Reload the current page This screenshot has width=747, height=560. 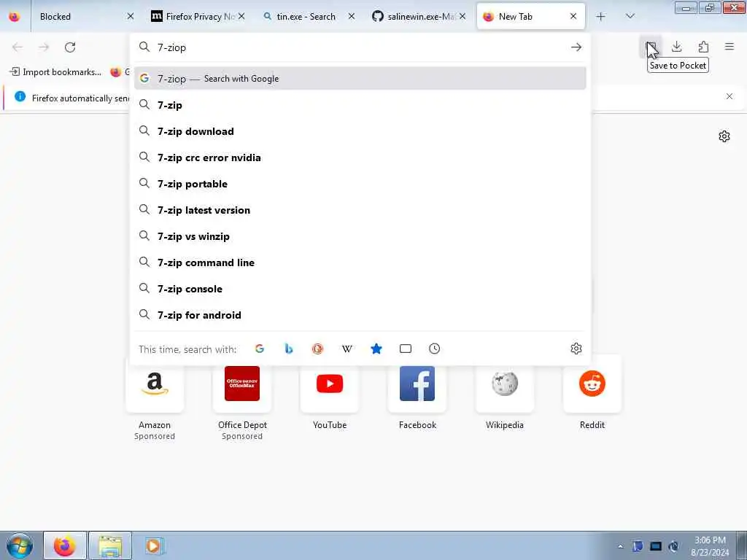(x=70, y=47)
